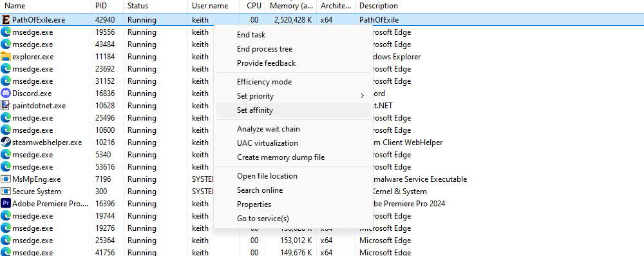Screen dimensions: 644x256
Task: Click Edge icon for PID 25364 row
Action: point(6,241)
